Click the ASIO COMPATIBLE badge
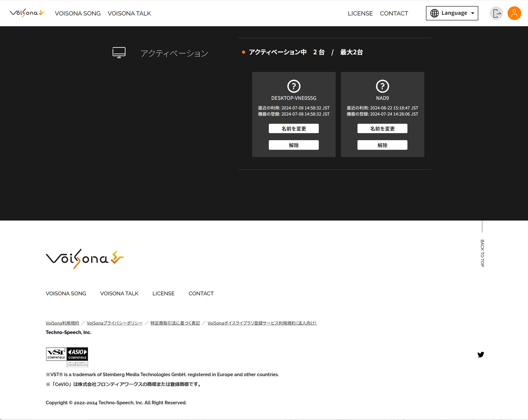528x420 pixels. coord(77,357)
